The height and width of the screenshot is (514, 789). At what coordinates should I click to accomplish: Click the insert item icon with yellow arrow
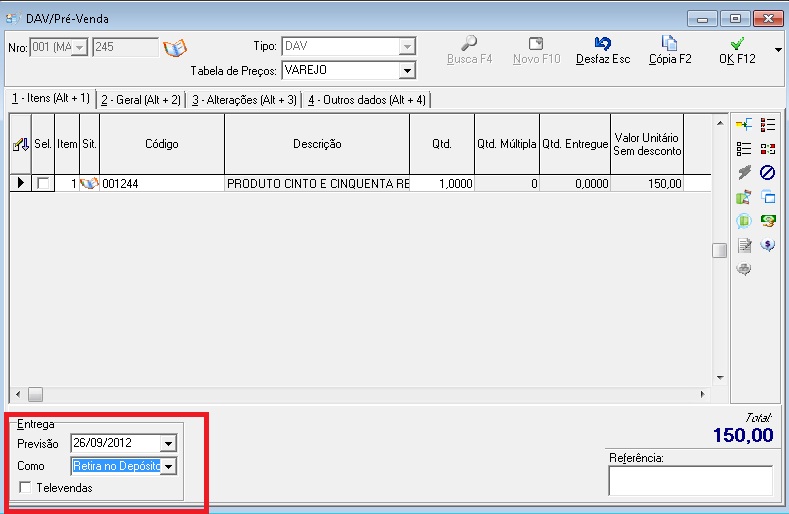[x=743, y=124]
